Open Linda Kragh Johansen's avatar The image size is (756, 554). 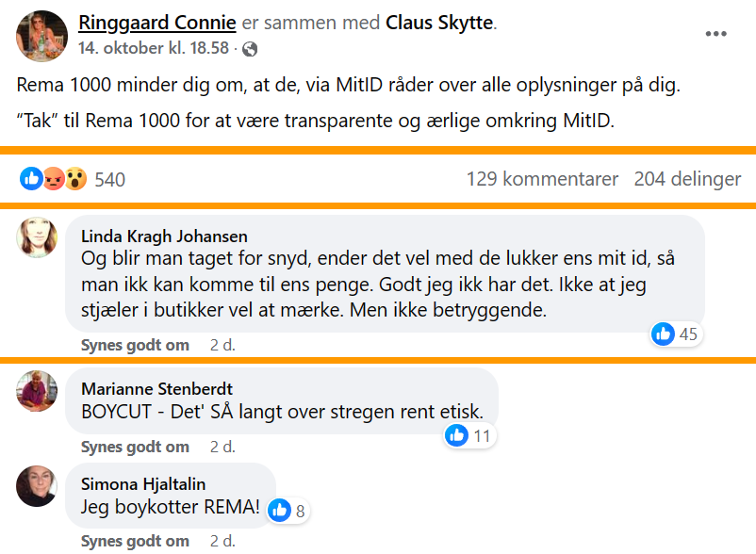[38, 237]
